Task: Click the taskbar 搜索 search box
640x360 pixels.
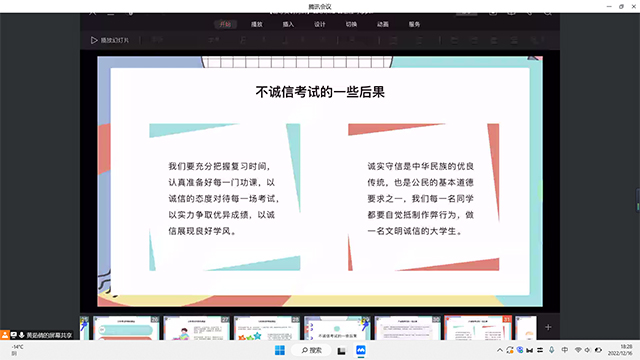Action: (311, 350)
